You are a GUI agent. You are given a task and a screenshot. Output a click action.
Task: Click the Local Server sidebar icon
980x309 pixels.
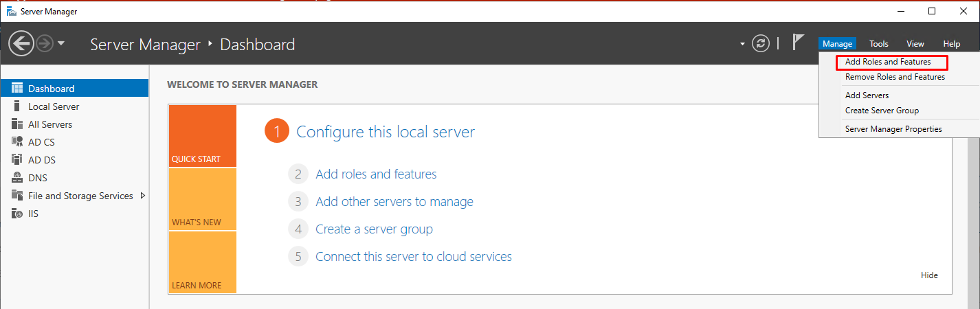coord(17,106)
